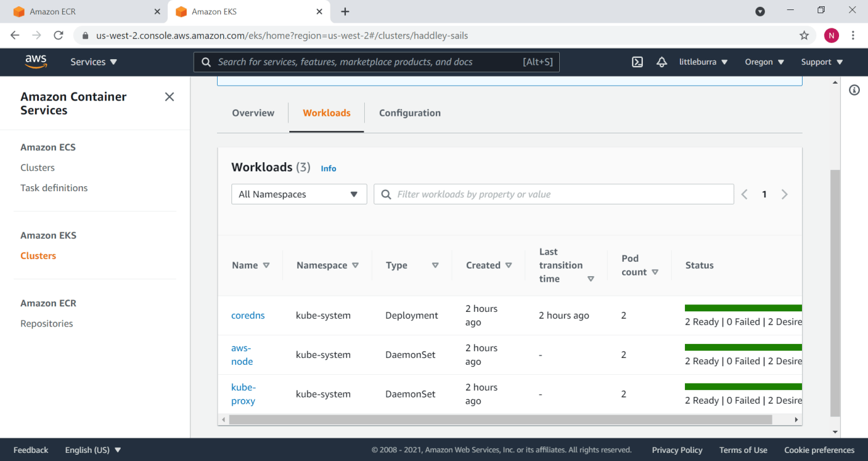This screenshot has height=461, width=868.
Task: Open the kube-proxy workload link
Action: tap(243, 394)
